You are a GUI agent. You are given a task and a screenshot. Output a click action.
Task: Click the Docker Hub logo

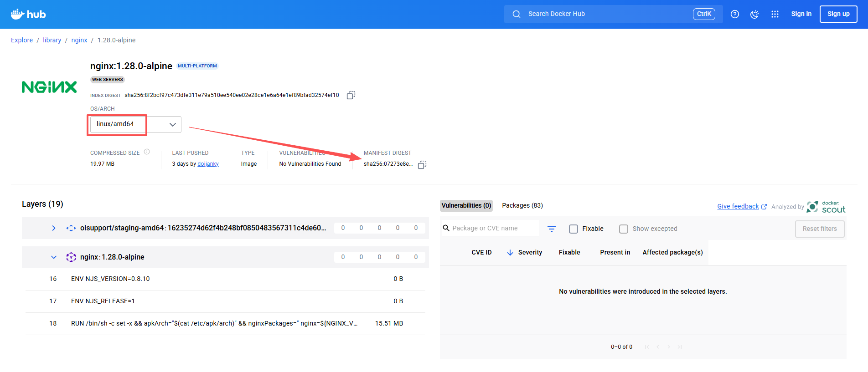(x=28, y=14)
